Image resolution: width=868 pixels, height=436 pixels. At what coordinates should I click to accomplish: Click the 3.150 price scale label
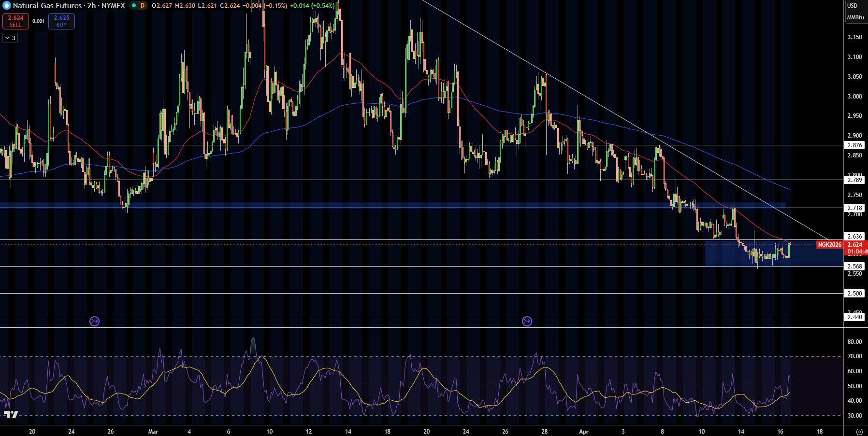click(854, 37)
